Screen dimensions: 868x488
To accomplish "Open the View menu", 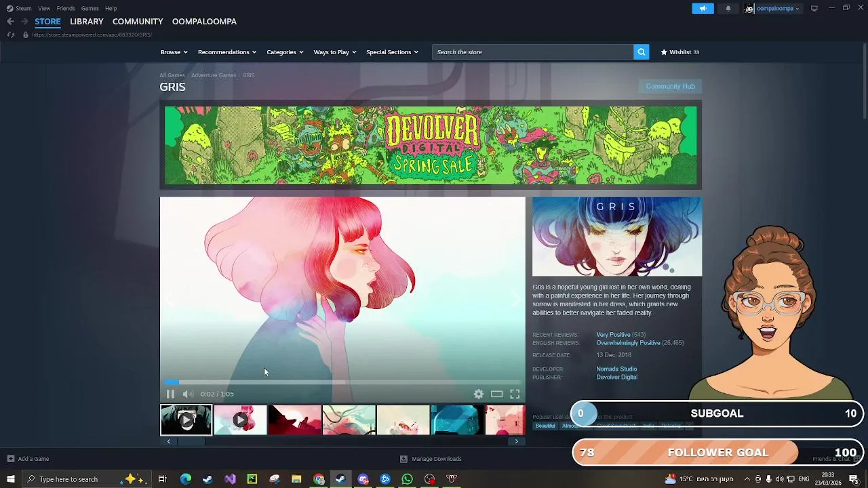I will pyautogui.click(x=44, y=8).
